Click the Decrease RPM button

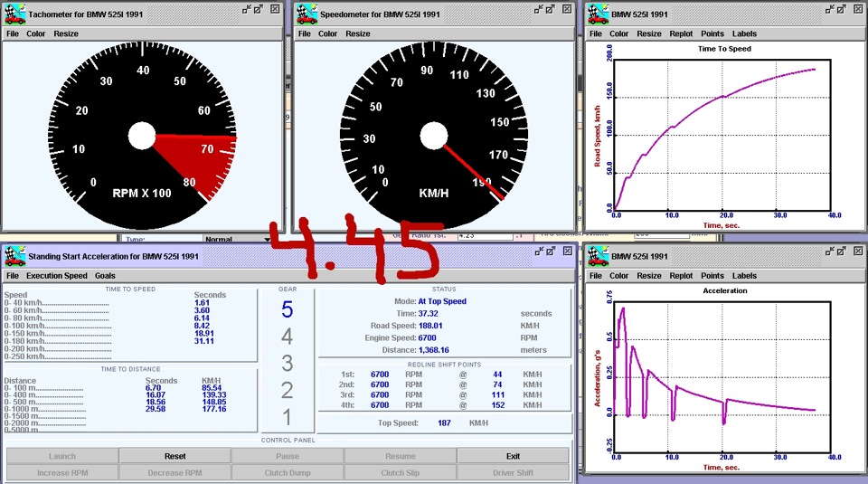(175, 473)
